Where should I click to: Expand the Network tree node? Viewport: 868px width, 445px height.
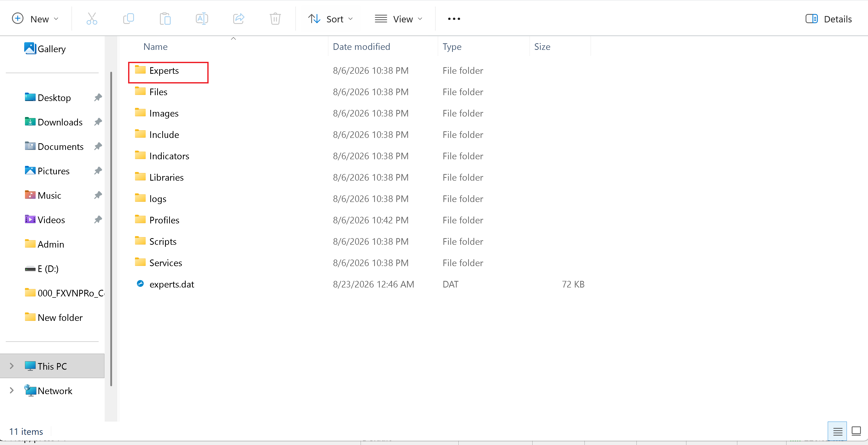click(x=11, y=391)
